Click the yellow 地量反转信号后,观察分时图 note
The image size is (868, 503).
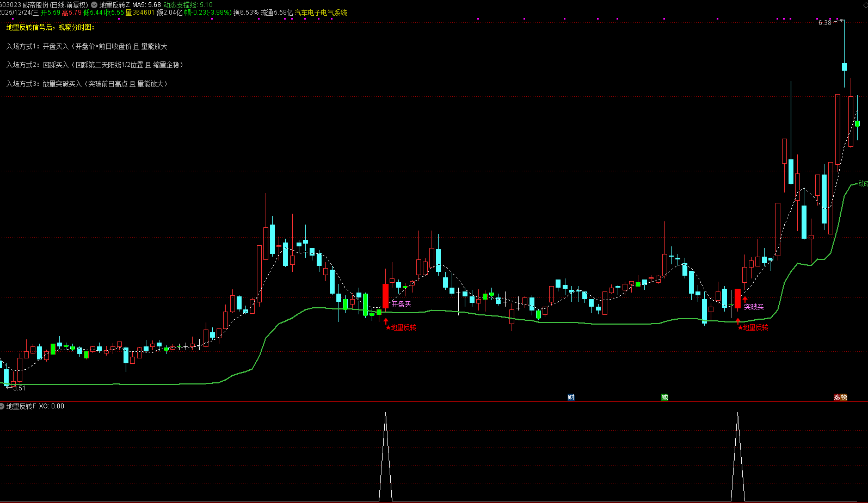50,27
